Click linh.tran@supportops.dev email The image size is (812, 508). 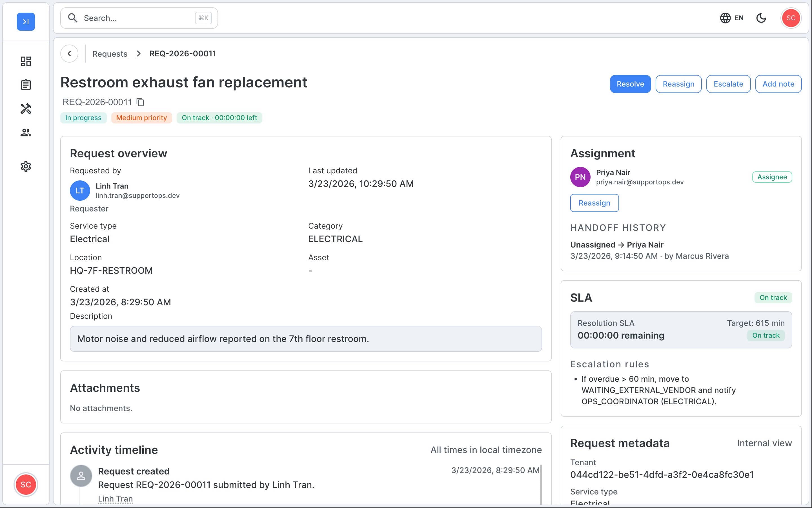click(x=138, y=196)
